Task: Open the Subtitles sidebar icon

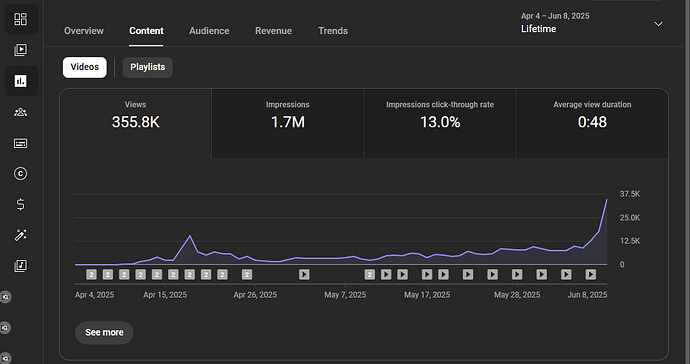Action: point(21,143)
